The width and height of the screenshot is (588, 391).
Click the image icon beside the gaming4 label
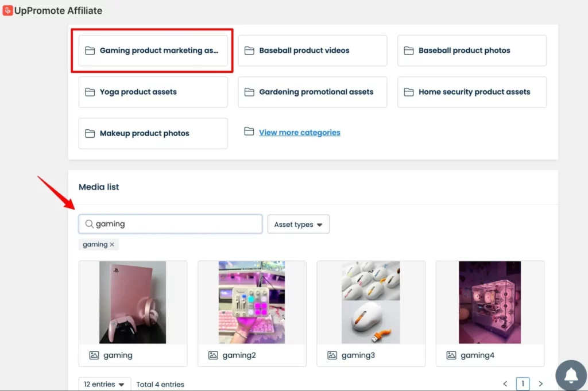(451, 355)
